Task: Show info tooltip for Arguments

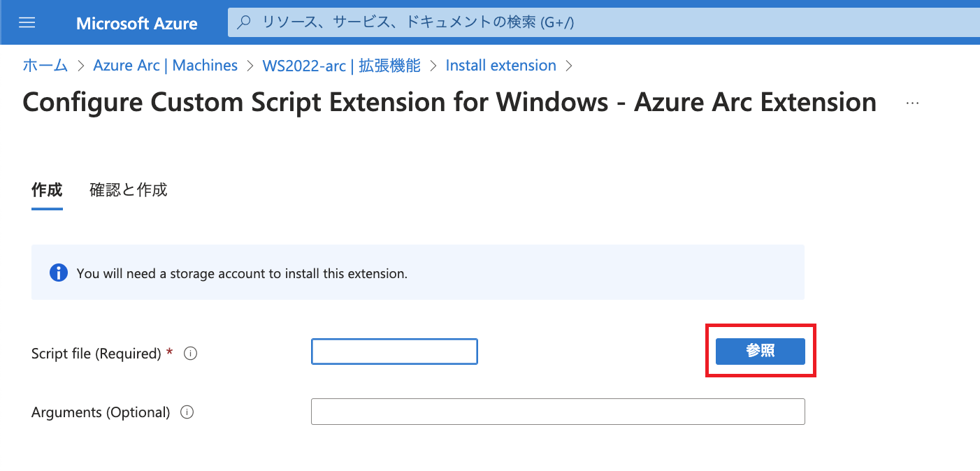Action: pyautogui.click(x=187, y=412)
